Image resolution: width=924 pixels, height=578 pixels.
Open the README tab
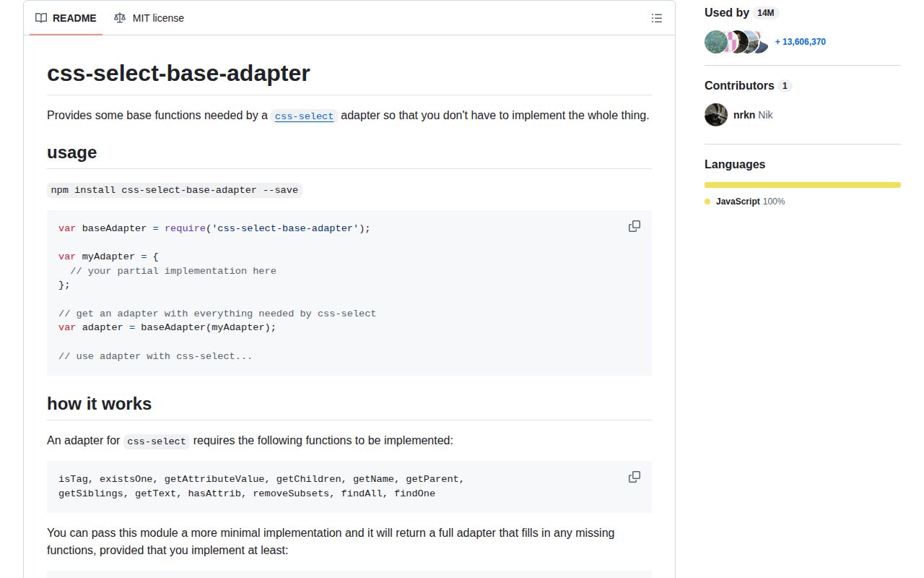66,18
